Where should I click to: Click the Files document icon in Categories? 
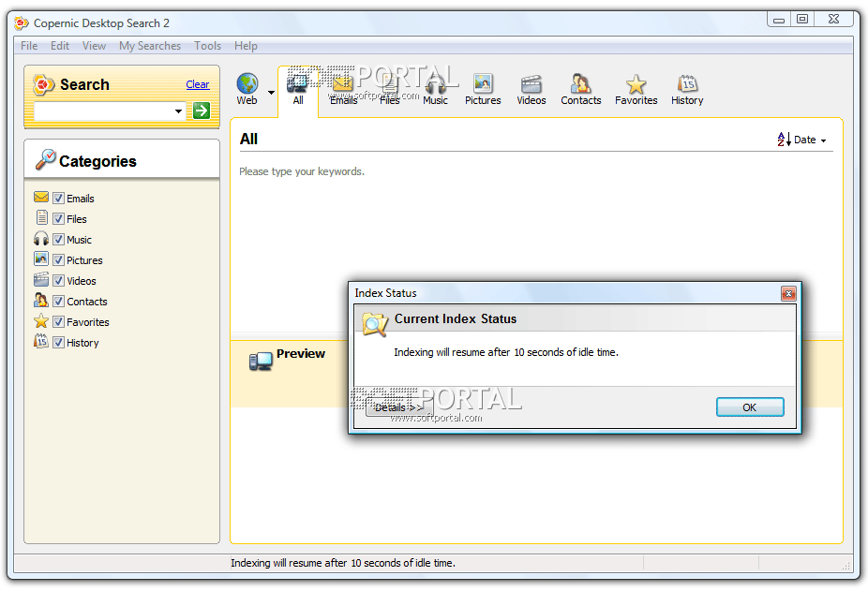click(x=41, y=217)
